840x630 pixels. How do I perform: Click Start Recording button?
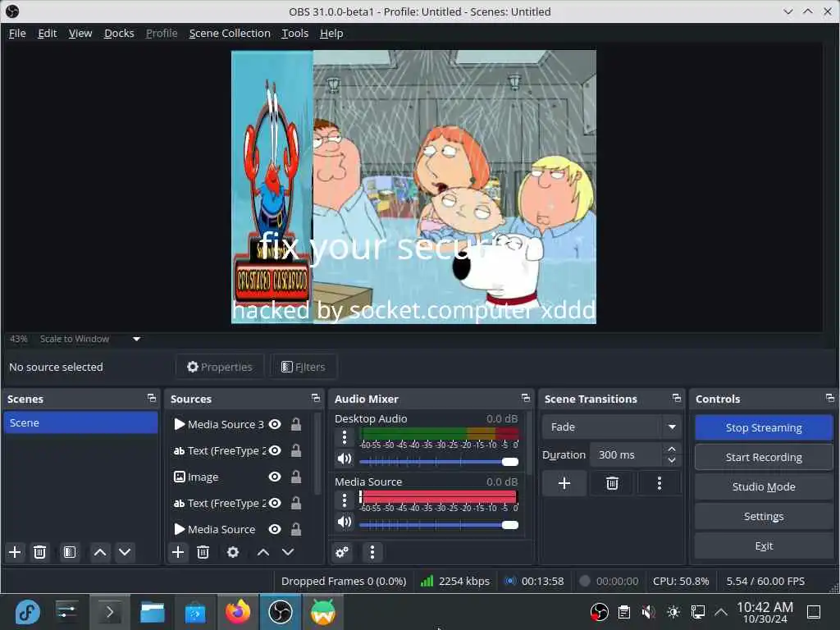764,457
